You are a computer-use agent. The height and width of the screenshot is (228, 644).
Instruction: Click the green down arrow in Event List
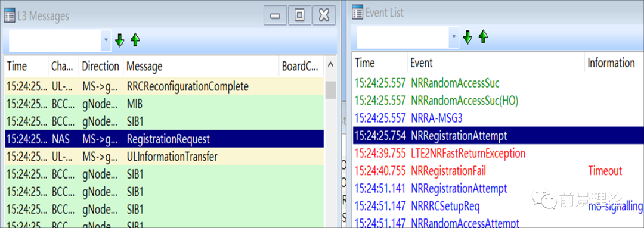(x=467, y=37)
